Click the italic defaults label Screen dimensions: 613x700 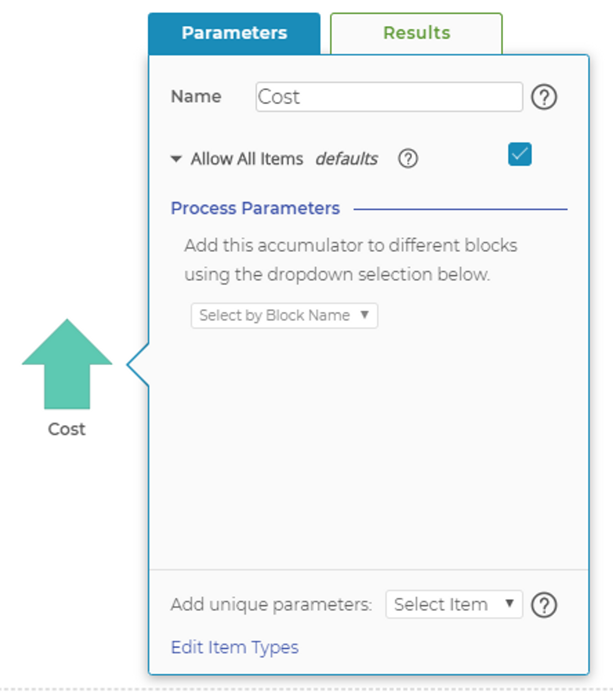347,159
